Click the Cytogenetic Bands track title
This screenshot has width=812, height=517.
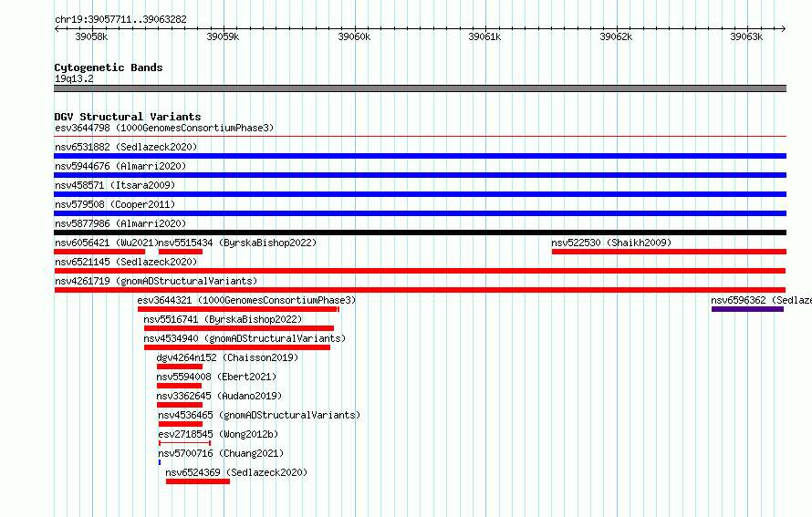click(109, 67)
